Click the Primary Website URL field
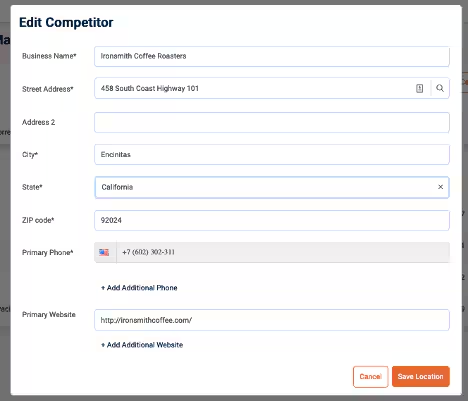468x401 pixels. [x=272, y=320]
